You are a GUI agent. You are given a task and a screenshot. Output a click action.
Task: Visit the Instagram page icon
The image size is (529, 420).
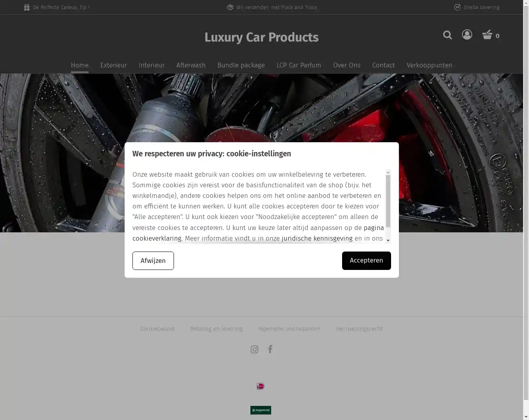click(254, 349)
